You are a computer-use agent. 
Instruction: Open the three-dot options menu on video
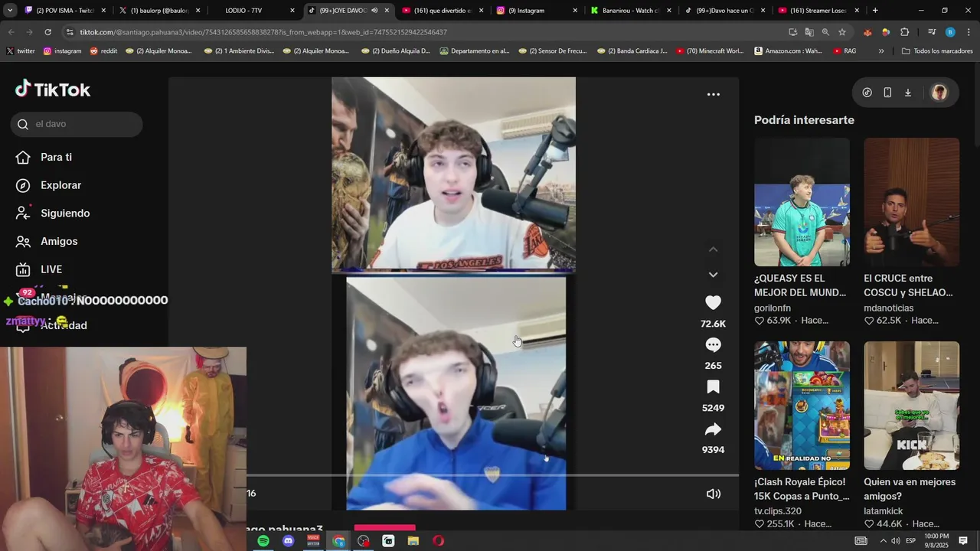pyautogui.click(x=713, y=94)
